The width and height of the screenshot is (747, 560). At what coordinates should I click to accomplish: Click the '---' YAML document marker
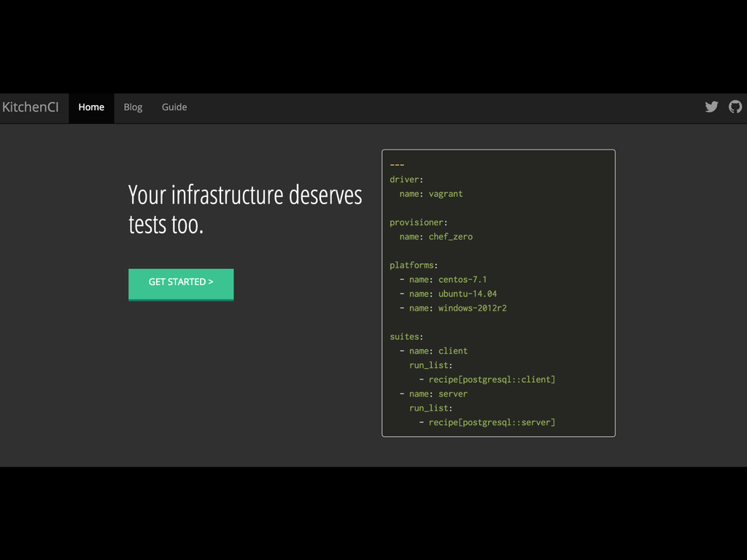[397, 165]
